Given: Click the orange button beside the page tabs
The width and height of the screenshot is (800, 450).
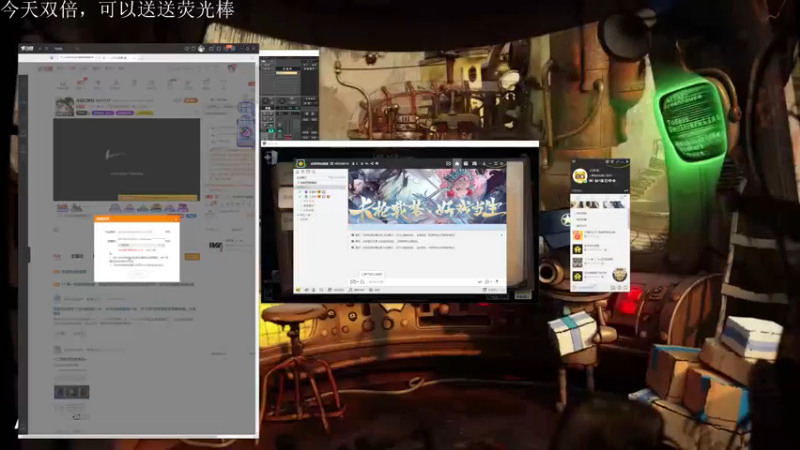Looking at the screenshot, I should pos(192,257).
